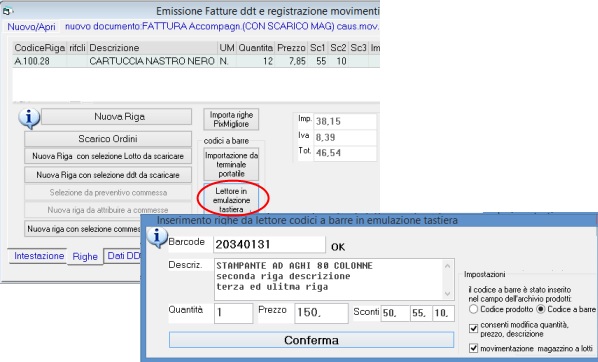Click the Scarico Ordini button

(108, 139)
